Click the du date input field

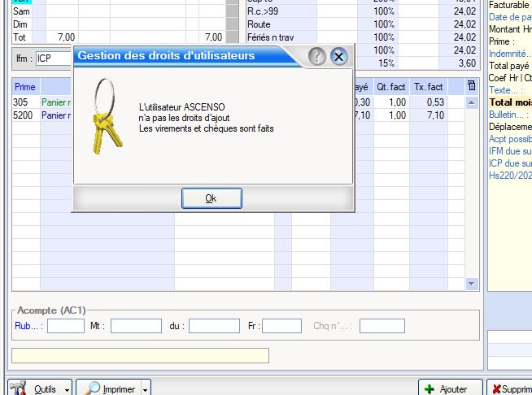tap(214, 326)
